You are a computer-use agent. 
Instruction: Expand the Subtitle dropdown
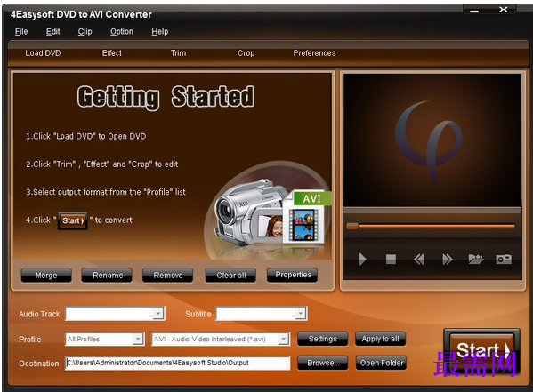point(301,314)
